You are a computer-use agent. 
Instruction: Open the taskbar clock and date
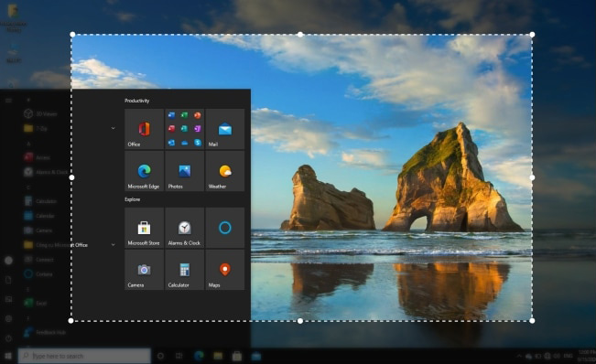coord(586,356)
